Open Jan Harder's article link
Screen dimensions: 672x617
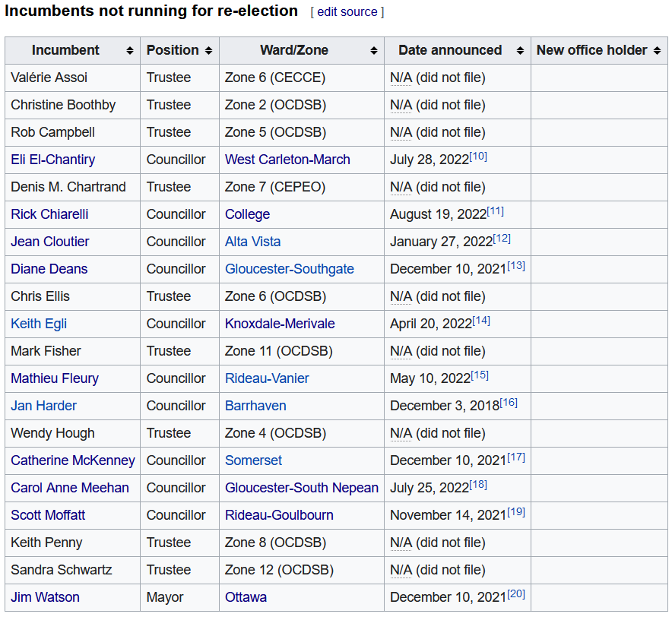pos(44,406)
